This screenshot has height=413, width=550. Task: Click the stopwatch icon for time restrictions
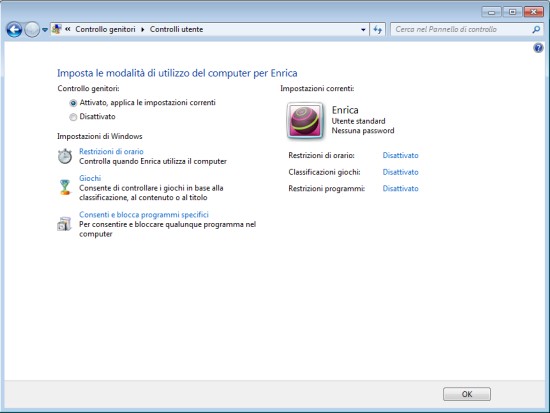(x=65, y=156)
